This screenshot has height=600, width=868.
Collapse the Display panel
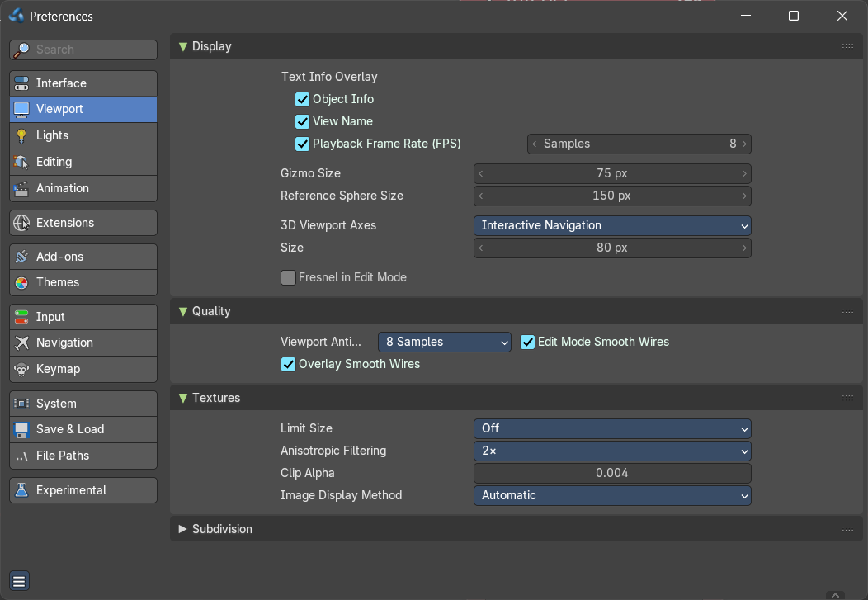tap(182, 47)
